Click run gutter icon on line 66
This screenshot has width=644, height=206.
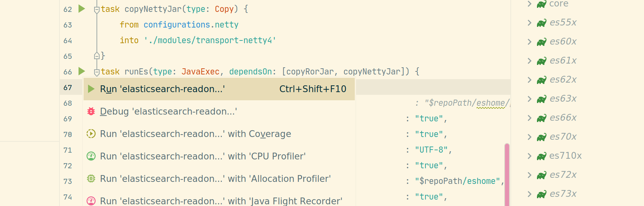[82, 71]
